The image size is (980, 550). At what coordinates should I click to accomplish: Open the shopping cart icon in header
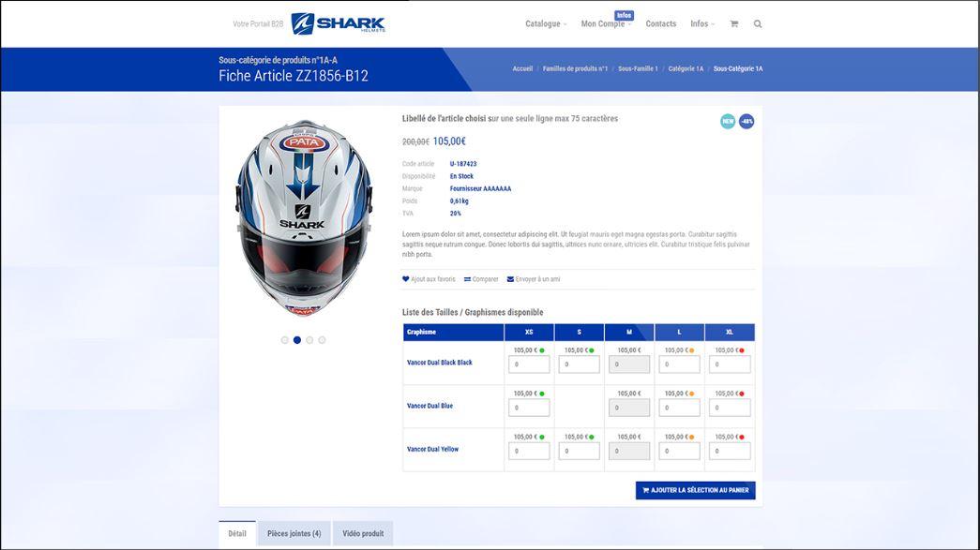click(733, 23)
